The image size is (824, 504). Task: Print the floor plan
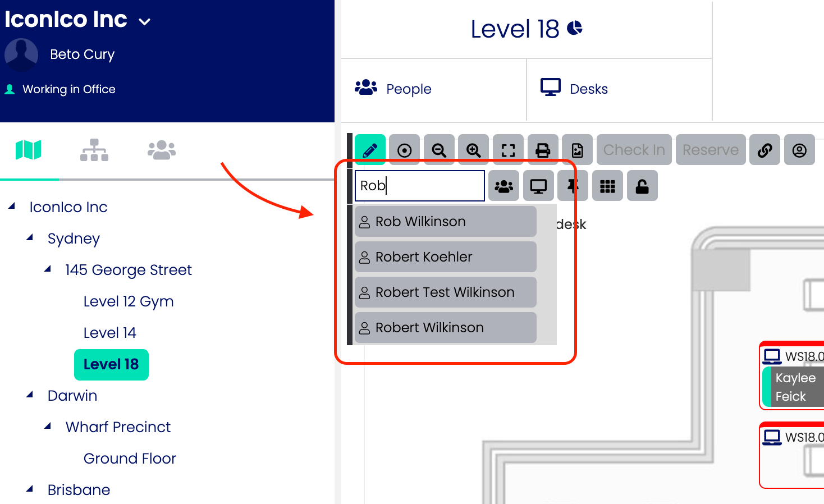[x=543, y=150]
